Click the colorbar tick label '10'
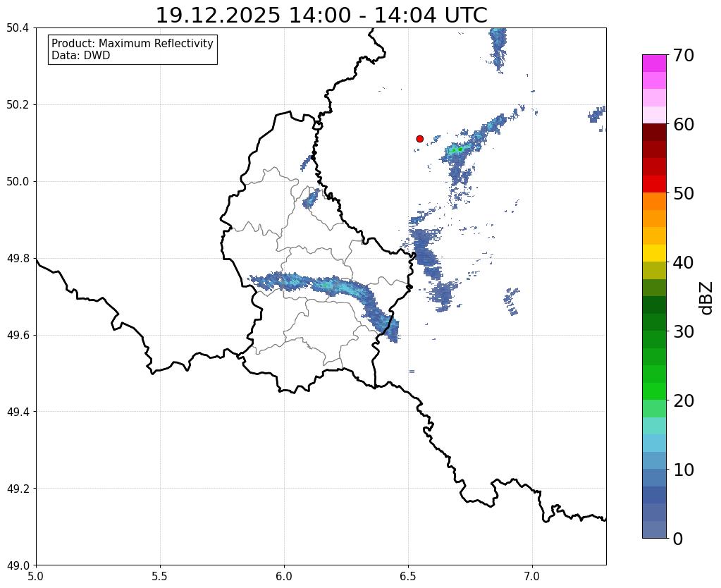 [684, 470]
